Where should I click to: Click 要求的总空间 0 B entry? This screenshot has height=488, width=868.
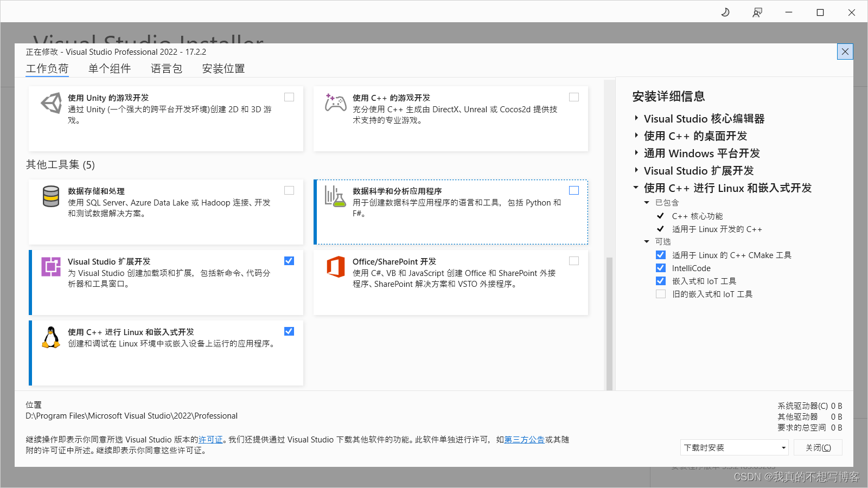point(809,427)
